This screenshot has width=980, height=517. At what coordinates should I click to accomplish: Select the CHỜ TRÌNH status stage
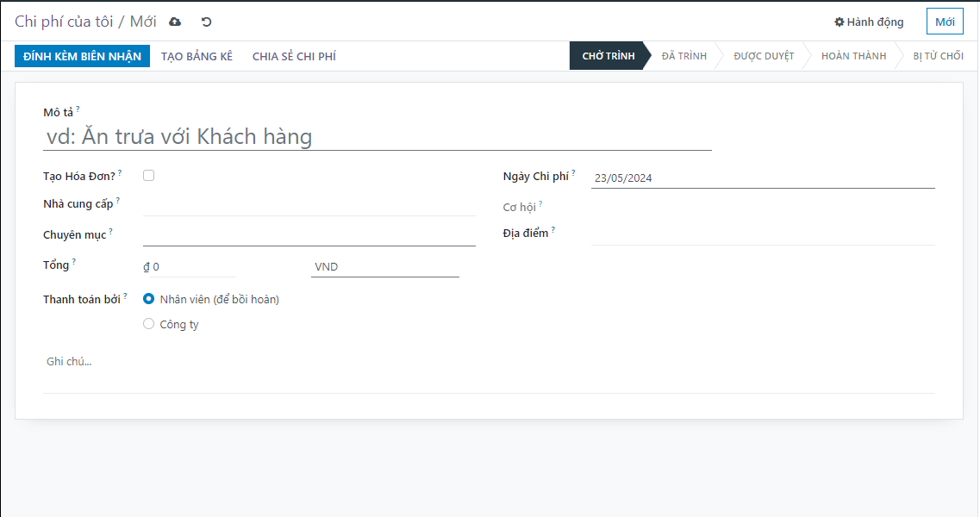(609, 56)
